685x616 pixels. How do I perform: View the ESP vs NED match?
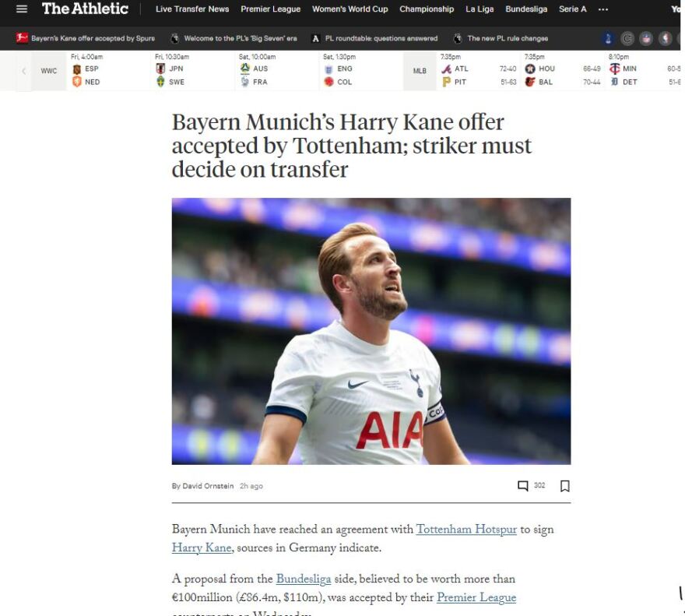tap(109, 71)
